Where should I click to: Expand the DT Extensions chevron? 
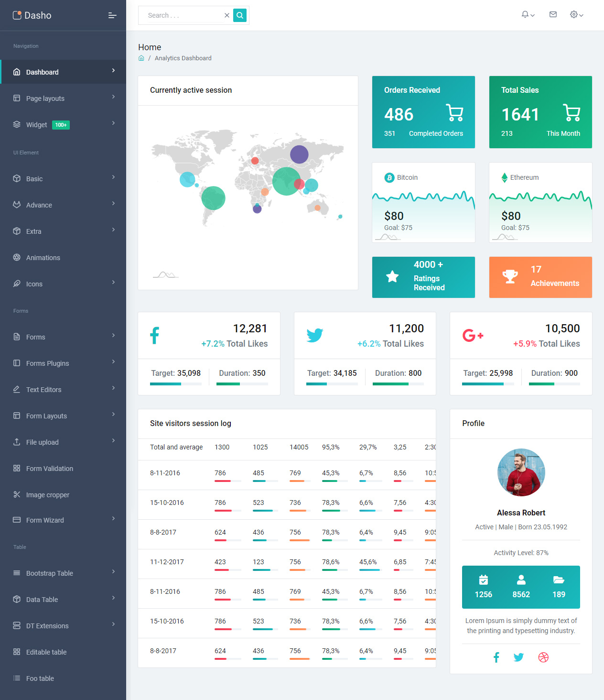(113, 624)
